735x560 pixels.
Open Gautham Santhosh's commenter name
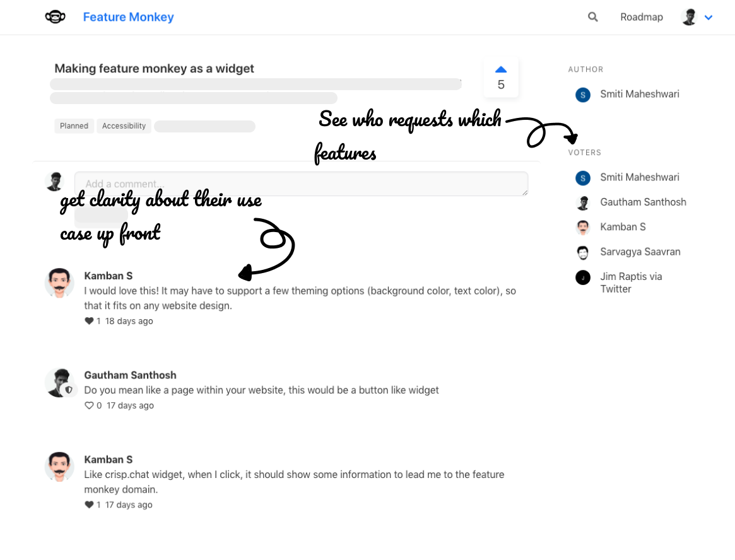(x=131, y=375)
